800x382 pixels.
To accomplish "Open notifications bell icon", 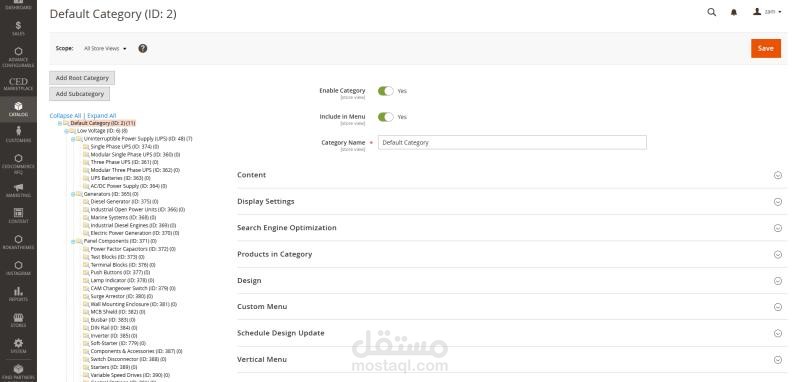I will point(734,12).
